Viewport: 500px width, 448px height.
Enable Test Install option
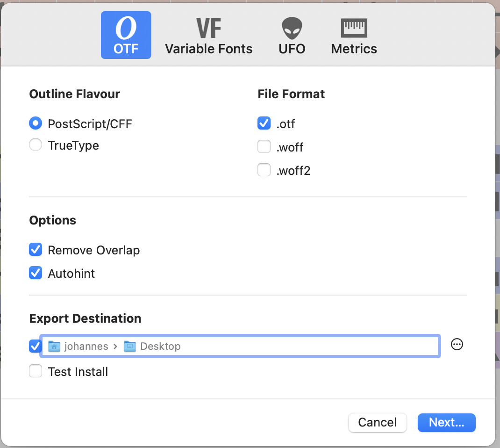36,372
